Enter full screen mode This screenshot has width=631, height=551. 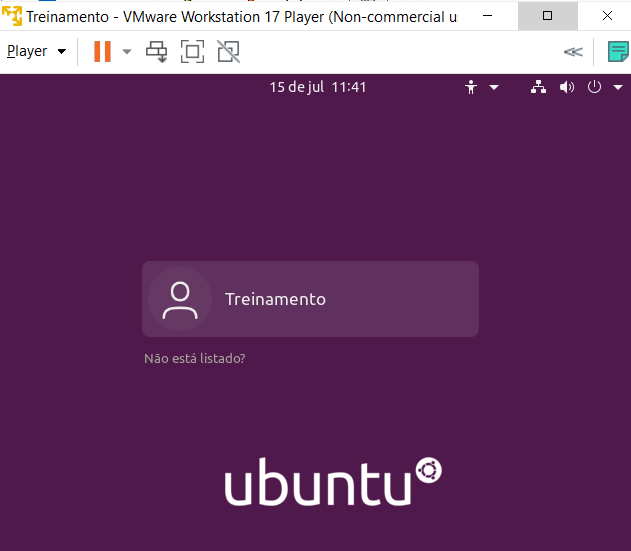tap(192, 52)
